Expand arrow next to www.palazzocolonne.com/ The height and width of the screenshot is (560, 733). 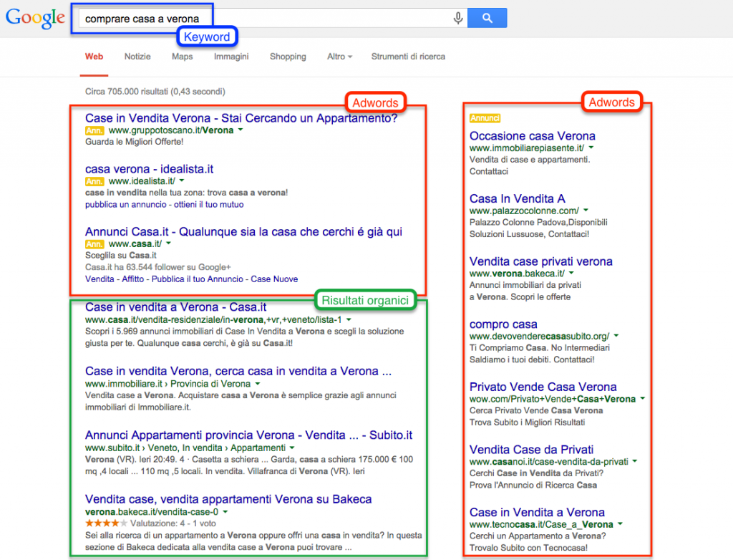click(586, 210)
